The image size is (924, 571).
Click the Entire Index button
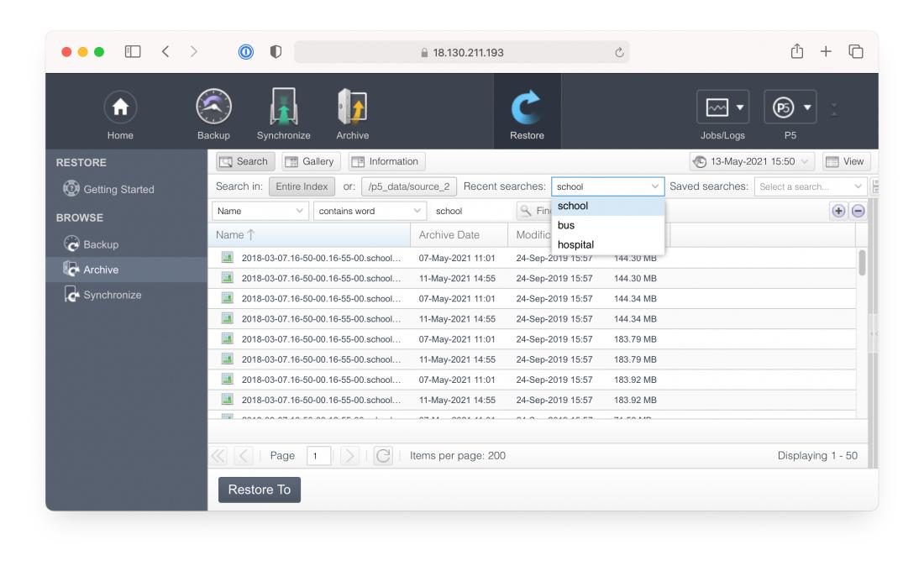click(302, 186)
